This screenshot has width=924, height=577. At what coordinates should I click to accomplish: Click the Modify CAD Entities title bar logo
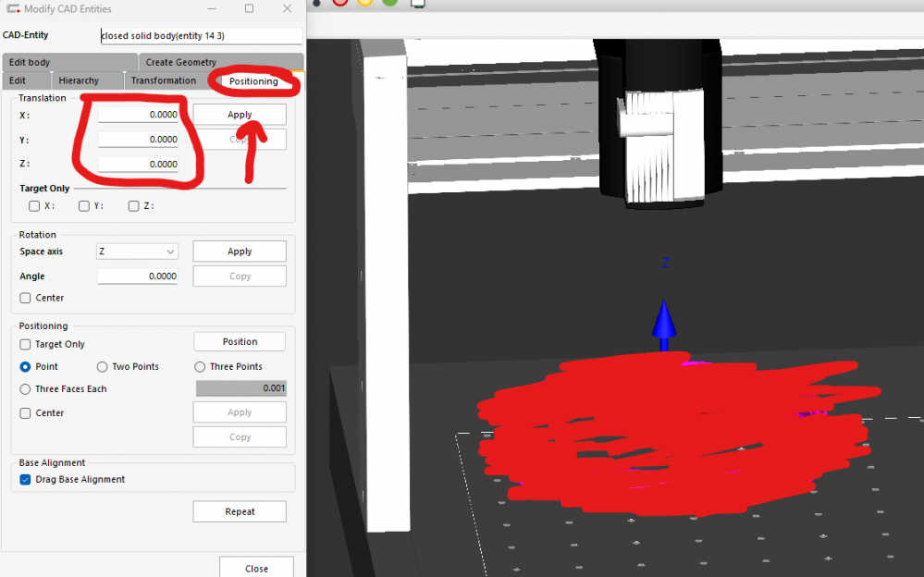point(12,8)
